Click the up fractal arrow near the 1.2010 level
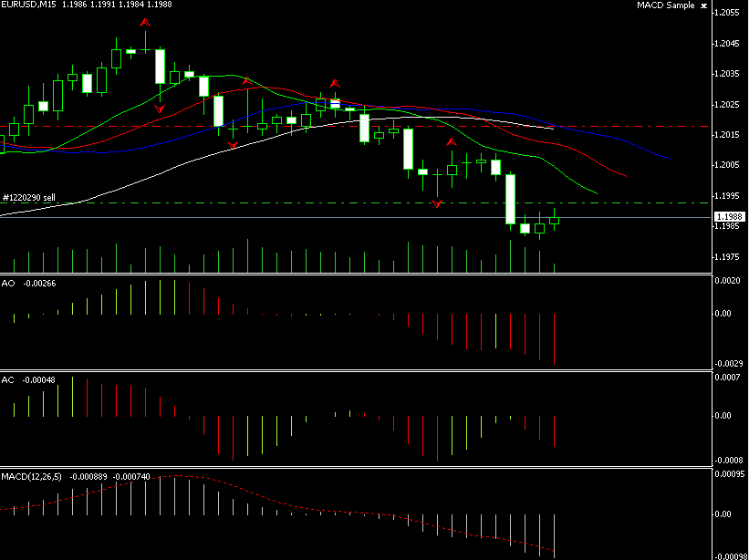This screenshot has height=560, width=749. coord(452,141)
